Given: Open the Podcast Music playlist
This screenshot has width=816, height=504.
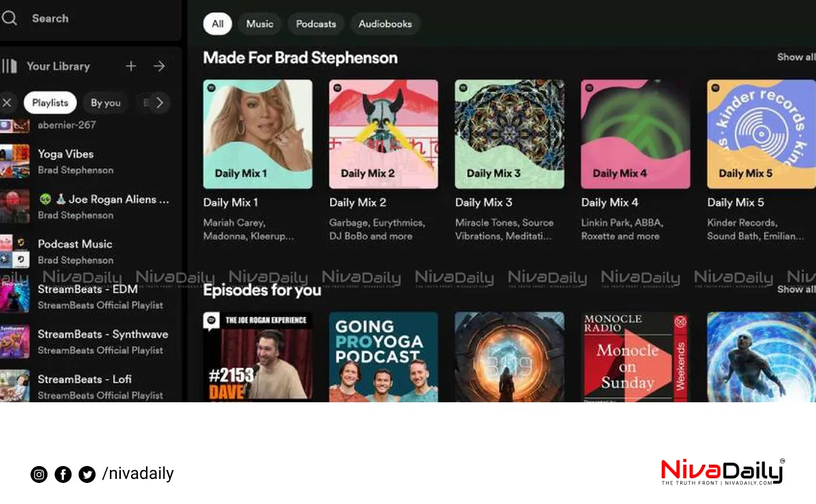Looking at the screenshot, I should (88, 251).
